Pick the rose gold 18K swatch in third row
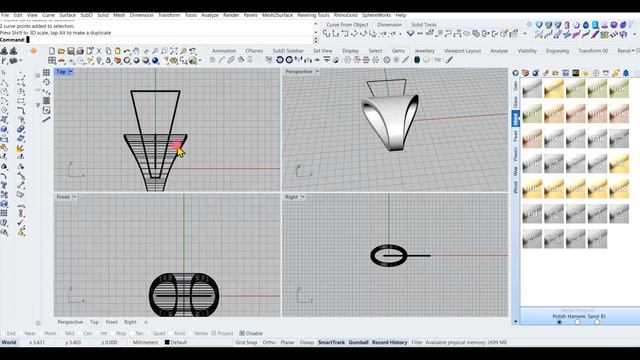 532,138
